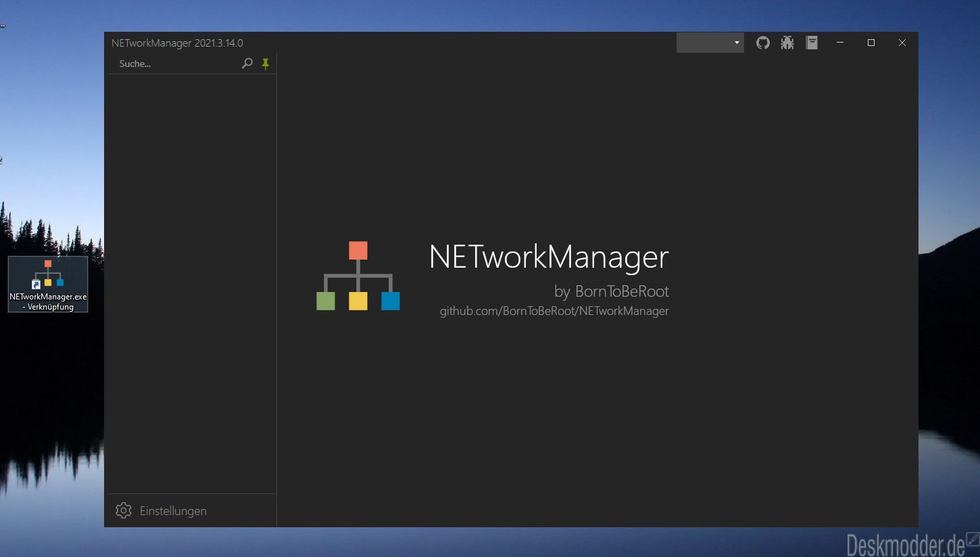Click the search magnifier icon
The image size is (980, 557).
click(247, 64)
